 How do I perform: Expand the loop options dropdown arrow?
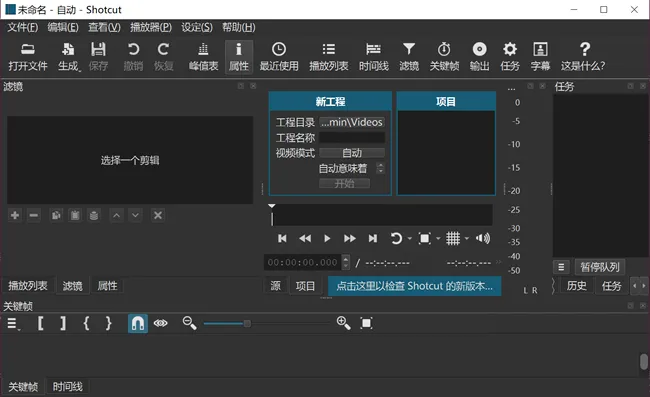tap(410, 238)
